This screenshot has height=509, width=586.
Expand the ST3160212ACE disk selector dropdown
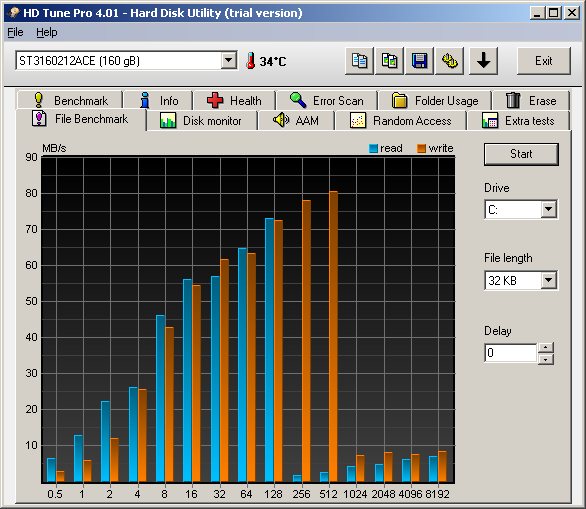[228, 60]
